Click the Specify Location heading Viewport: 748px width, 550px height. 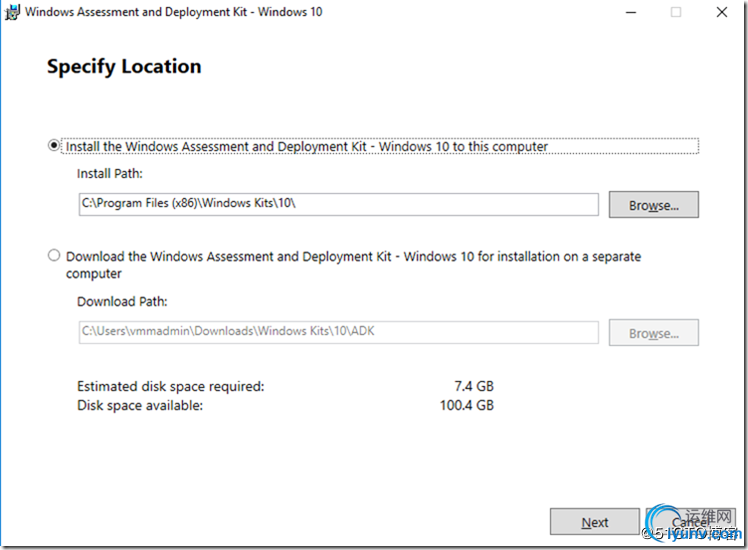[x=124, y=66]
